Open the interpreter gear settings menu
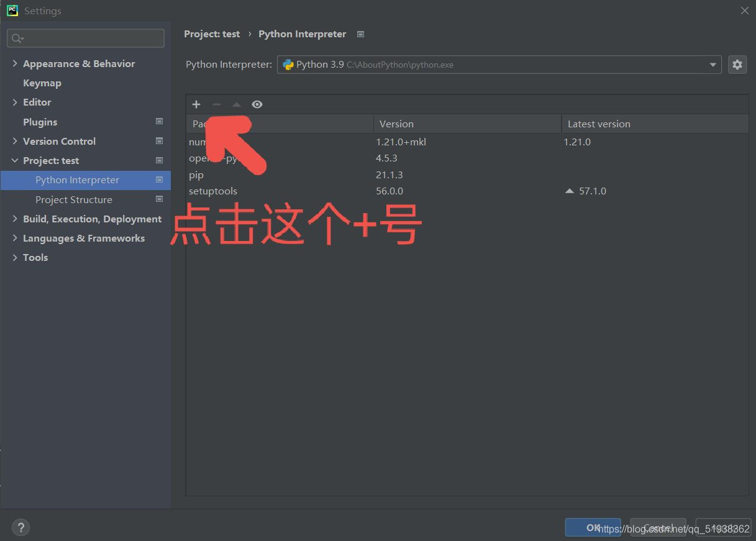Viewport: 756px width, 541px height. point(737,65)
